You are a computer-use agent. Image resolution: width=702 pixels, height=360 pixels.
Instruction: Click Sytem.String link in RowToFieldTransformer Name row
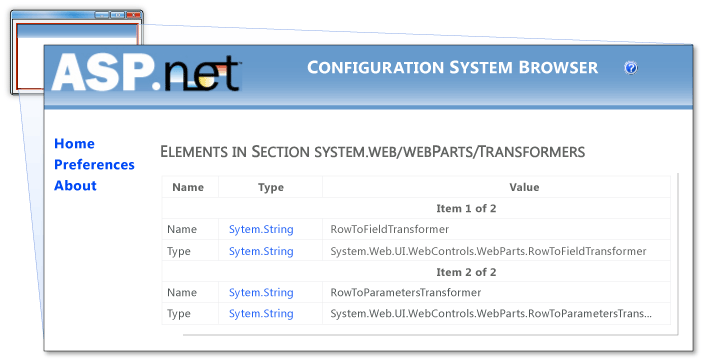(261, 229)
